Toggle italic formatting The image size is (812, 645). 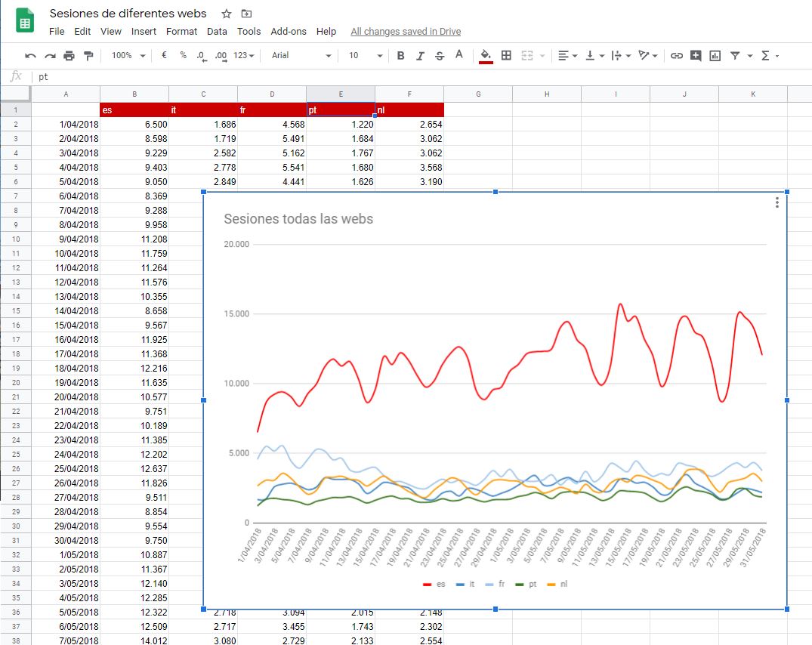[x=420, y=56]
